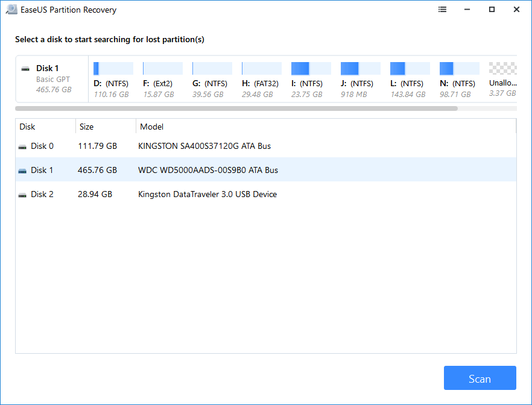Screen dimensions: 532x405
Task: Start scanning with the Scan button
Action: pos(480,378)
